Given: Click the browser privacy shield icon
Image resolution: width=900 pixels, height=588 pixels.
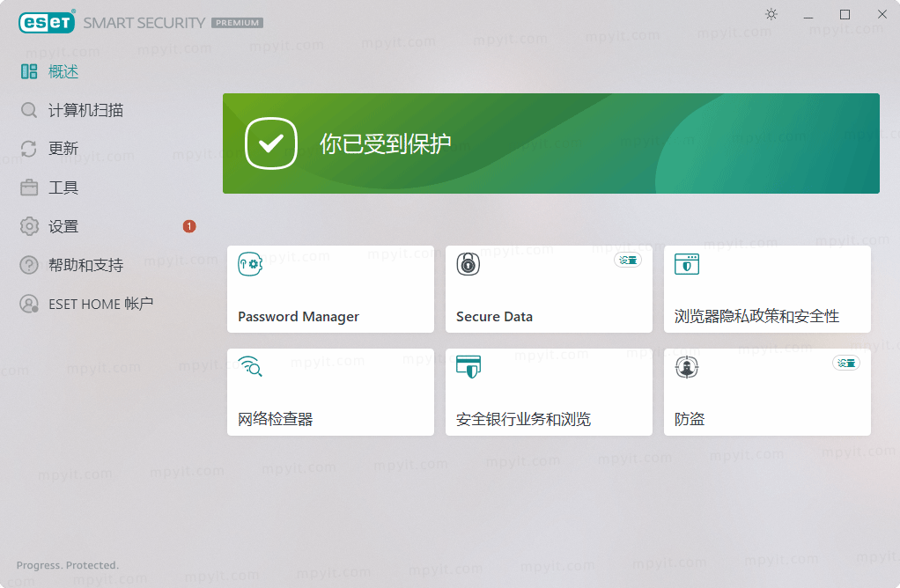Looking at the screenshot, I should pyautogui.click(x=687, y=264).
